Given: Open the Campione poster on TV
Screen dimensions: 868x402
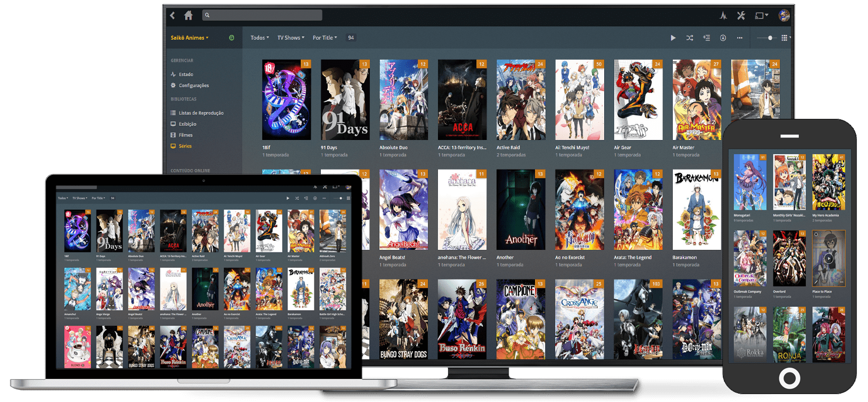Looking at the screenshot, I should [521, 320].
